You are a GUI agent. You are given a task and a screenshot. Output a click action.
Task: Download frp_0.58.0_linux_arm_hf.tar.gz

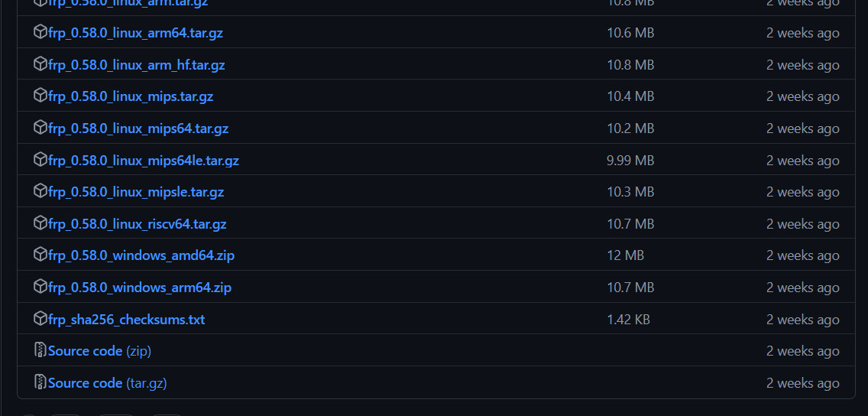click(x=136, y=65)
